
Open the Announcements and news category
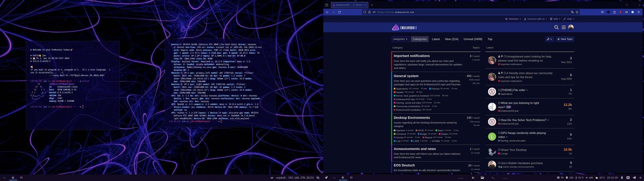pyautogui.click(x=415, y=149)
